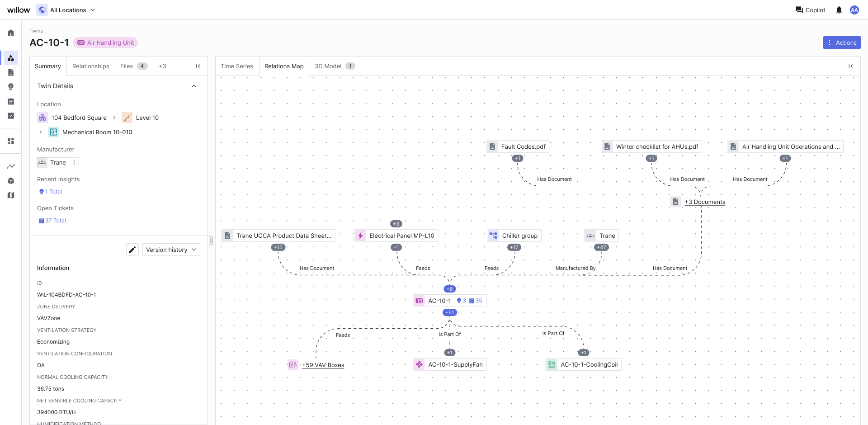Open the map icon in sidebar

(x=11, y=195)
